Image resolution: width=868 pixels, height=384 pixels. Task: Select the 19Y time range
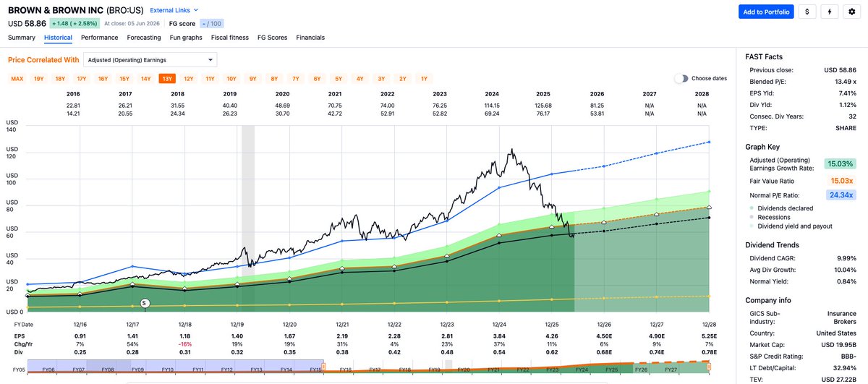pyautogui.click(x=39, y=78)
